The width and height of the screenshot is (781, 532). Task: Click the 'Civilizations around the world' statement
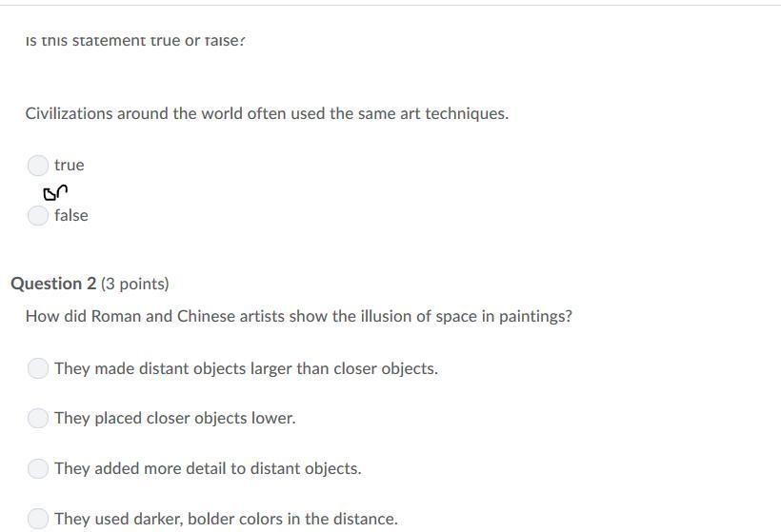[267, 113]
